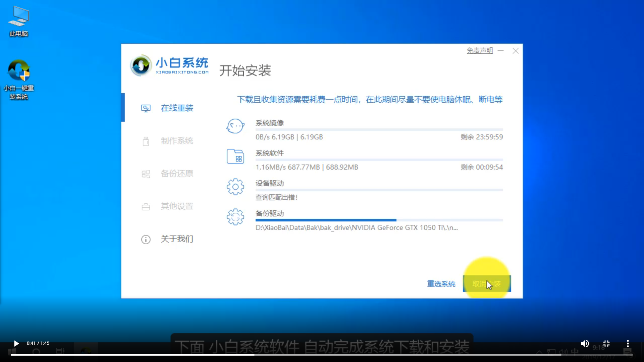The image size is (644, 362).
Task: Go to 其他设置 in the sidebar
Action: pyautogui.click(x=177, y=206)
